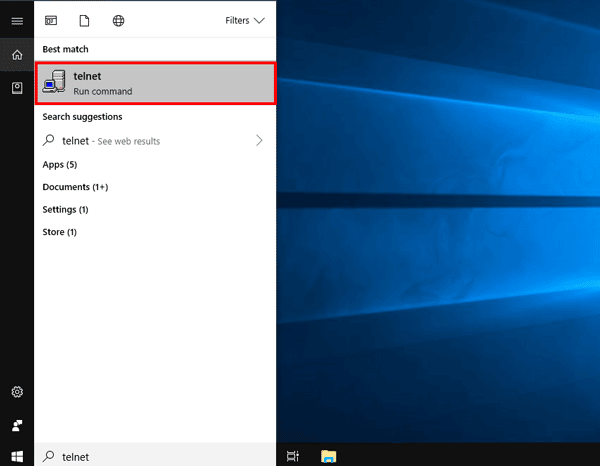This screenshot has height=466, width=600.
Task: Select the Home icon in sidebar
Action: click(17, 55)
